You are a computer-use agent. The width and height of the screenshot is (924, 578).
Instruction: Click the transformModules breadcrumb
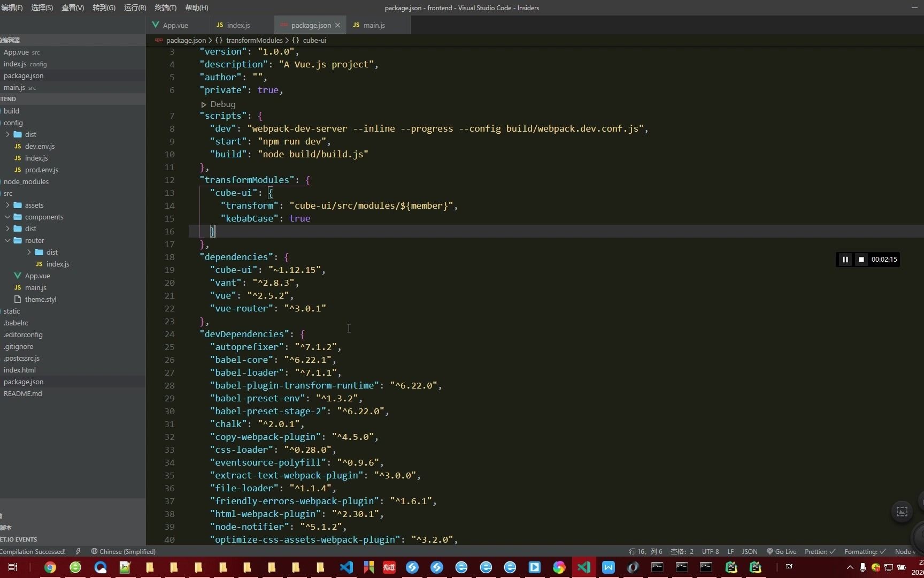click(255, 40)
